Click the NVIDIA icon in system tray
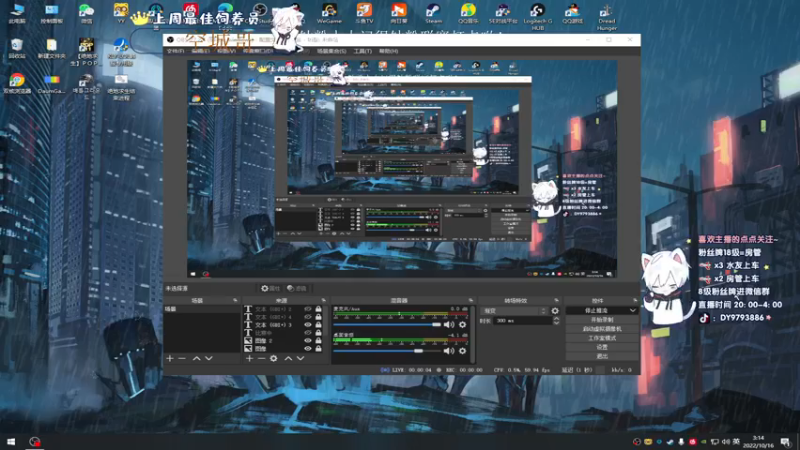 point(704,442)
